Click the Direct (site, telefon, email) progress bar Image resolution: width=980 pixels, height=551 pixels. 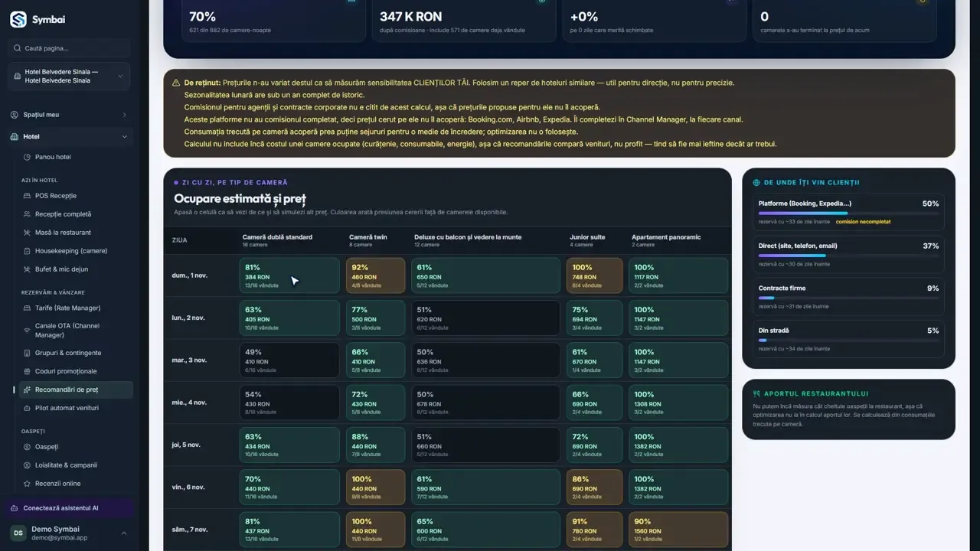(848, 256)
